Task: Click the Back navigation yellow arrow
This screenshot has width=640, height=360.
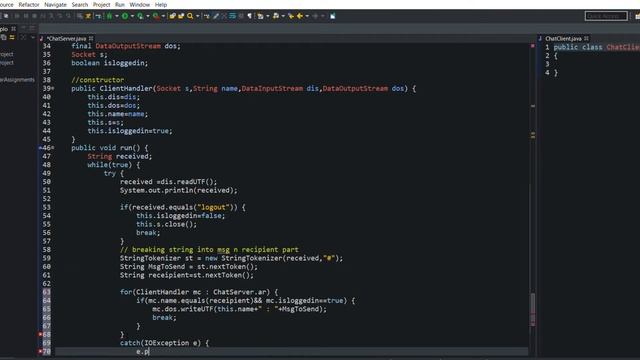Action: pyautogui.click(x=300, y=16)
